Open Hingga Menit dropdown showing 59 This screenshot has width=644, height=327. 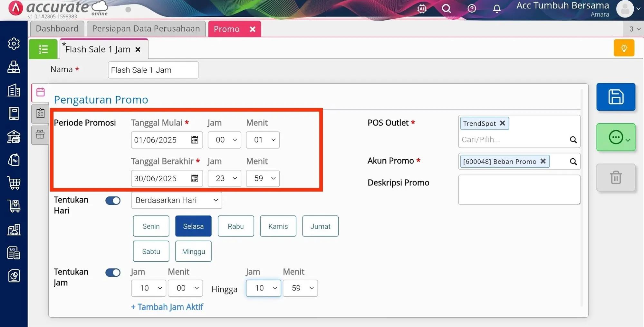click(x=300, y=288)
